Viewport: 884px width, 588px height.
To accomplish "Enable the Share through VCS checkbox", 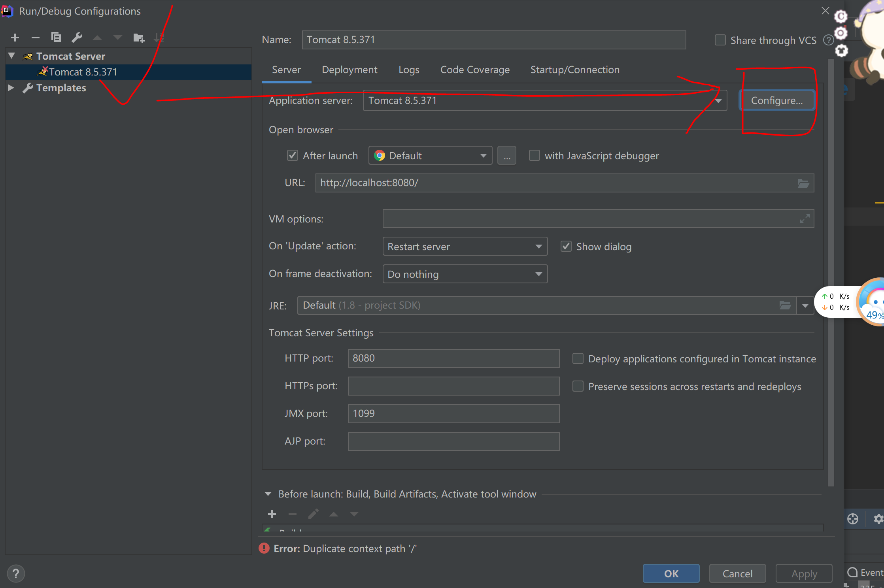I will tap(720, 40).
